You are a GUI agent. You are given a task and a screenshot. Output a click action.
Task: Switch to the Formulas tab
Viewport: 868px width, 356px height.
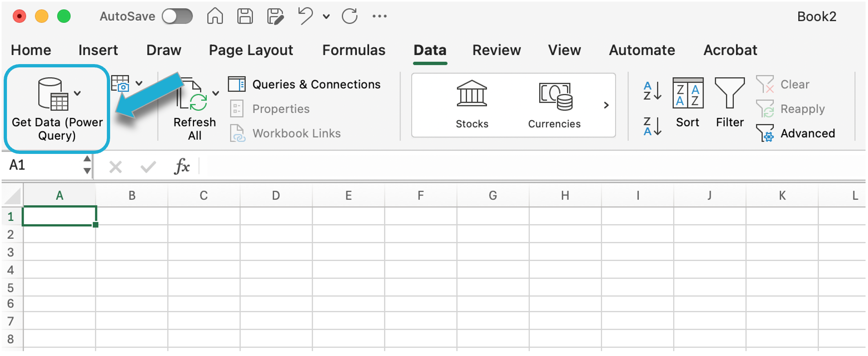(354, 50)
